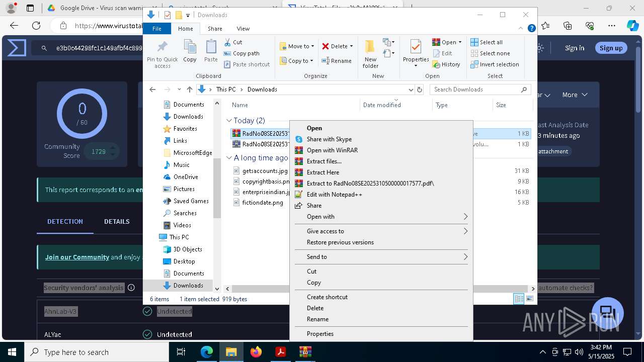Click Invert selection in ribbon
Image resolution: width=644 pixels, height=362 pixels.
tap(495, 64)
